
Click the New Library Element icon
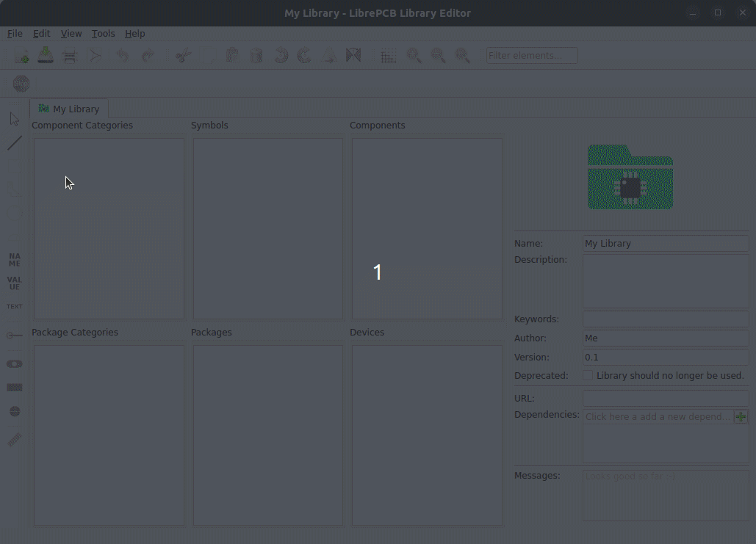22,56
